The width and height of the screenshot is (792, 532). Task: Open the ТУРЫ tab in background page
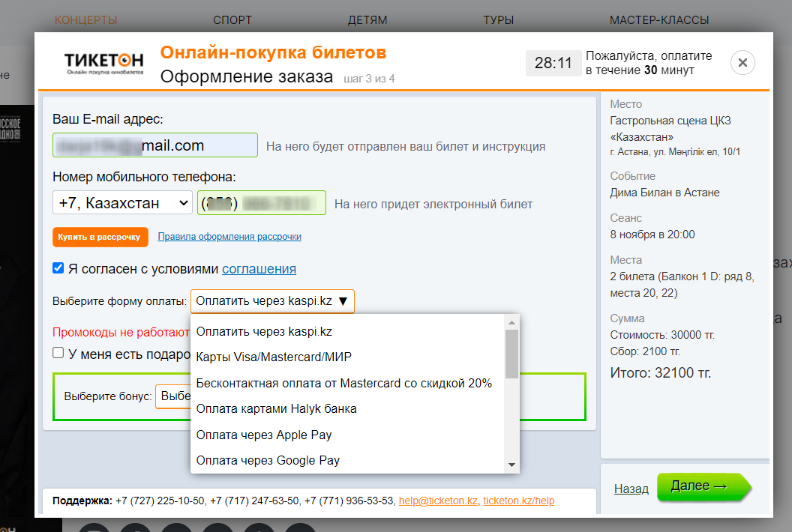(x=499, y=20)
